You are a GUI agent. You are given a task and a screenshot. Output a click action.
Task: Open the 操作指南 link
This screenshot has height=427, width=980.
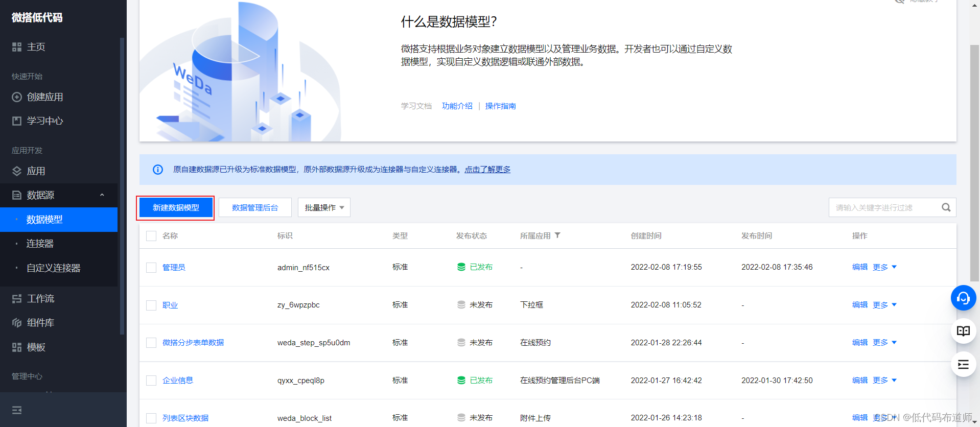[x=500, y=106]
